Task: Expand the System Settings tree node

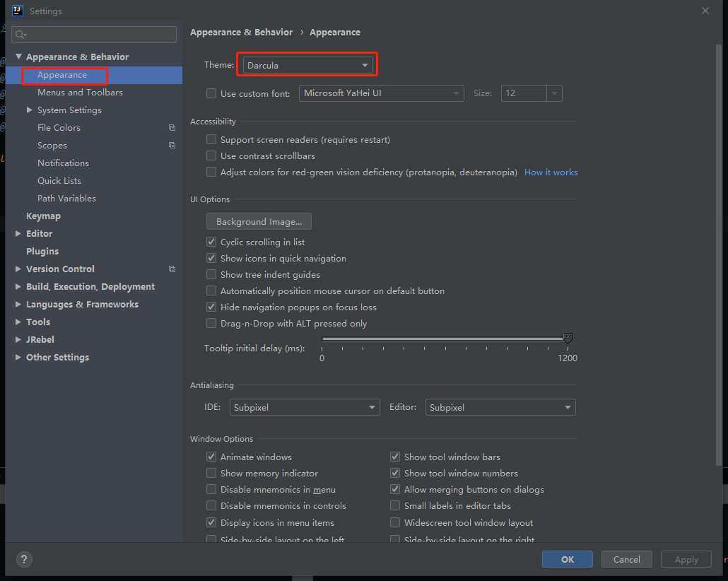Action: tap(29, 110)
